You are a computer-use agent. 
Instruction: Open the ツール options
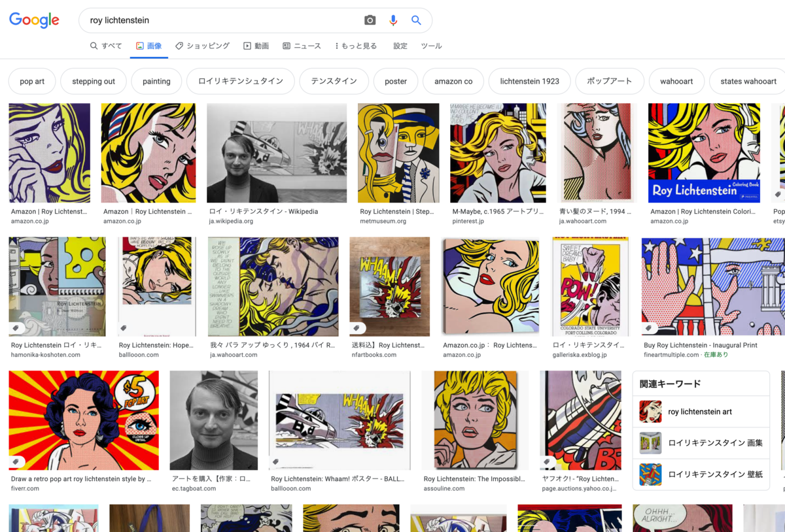tap(431, 46)
